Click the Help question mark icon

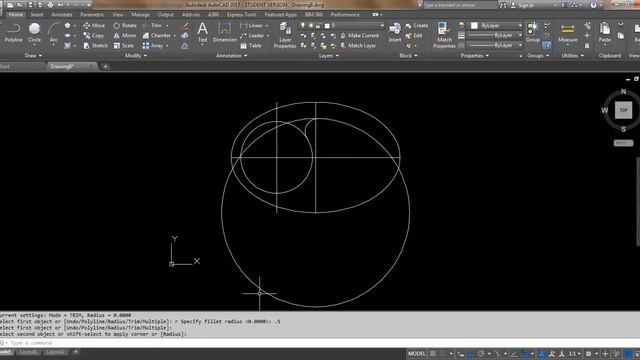click(x=593, y=5)
